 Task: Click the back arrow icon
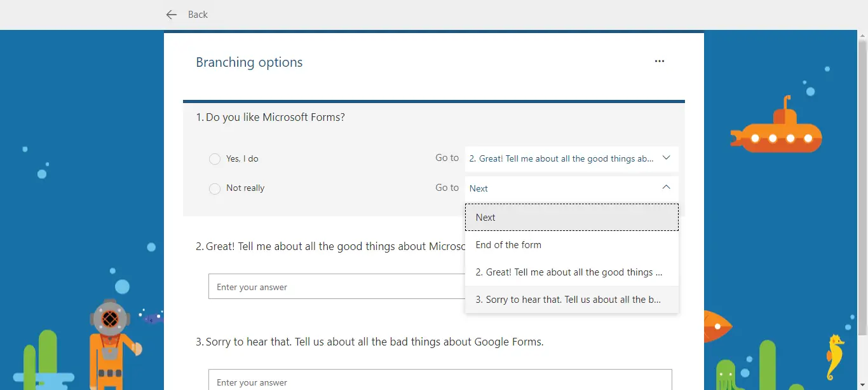171,15
